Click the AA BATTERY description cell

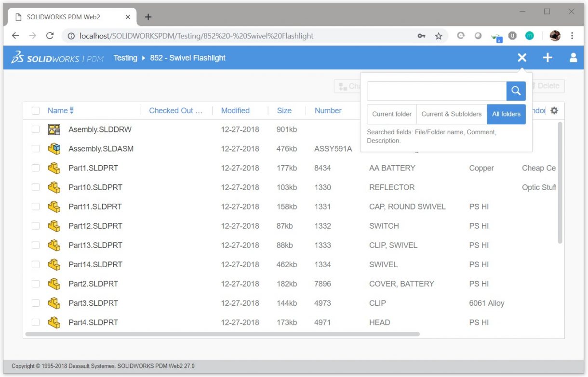[392, 168]
